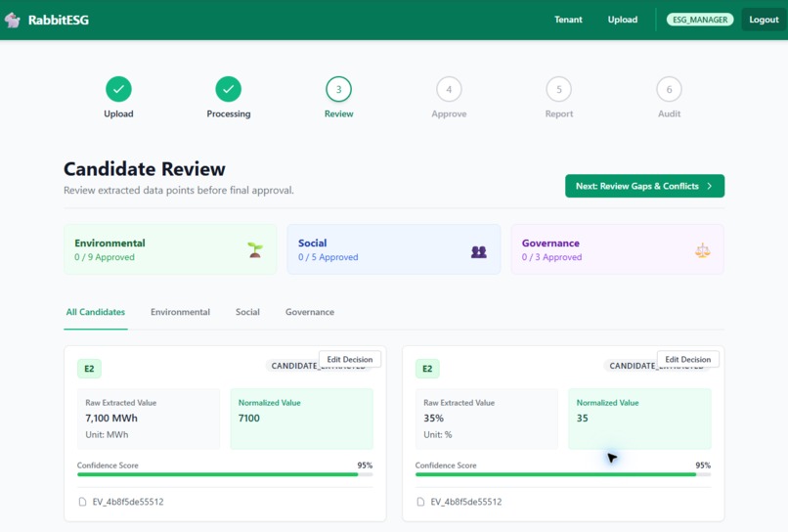Click confidence score bar of 7,100 MWh card
This screenshot has width=788, height=532.
(x=225, y=474)
